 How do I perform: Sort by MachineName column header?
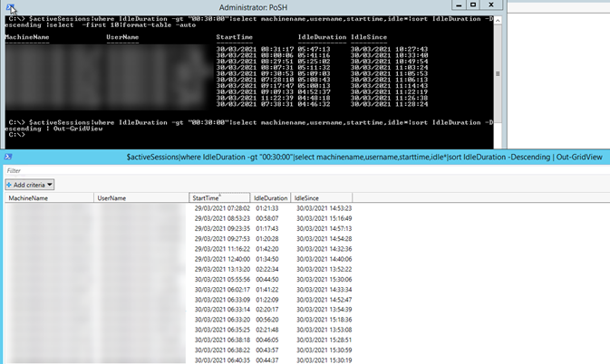pyautogui.click(x=49, y=197)
